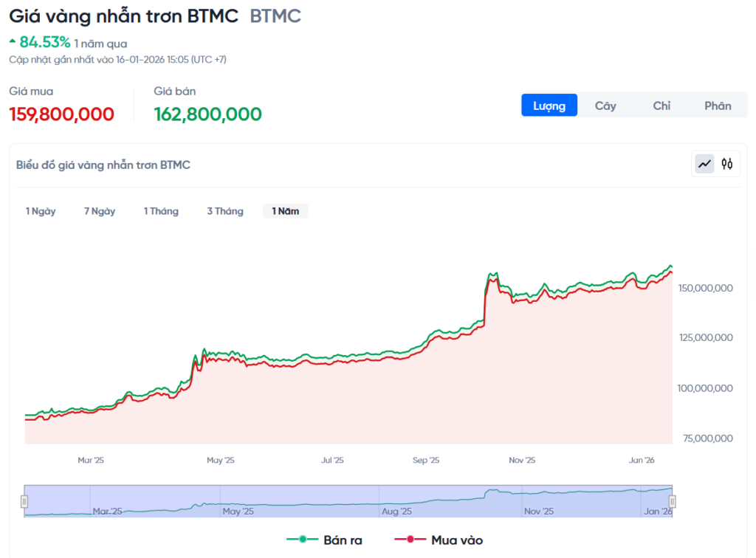Switch to line chart view icon

705,164
